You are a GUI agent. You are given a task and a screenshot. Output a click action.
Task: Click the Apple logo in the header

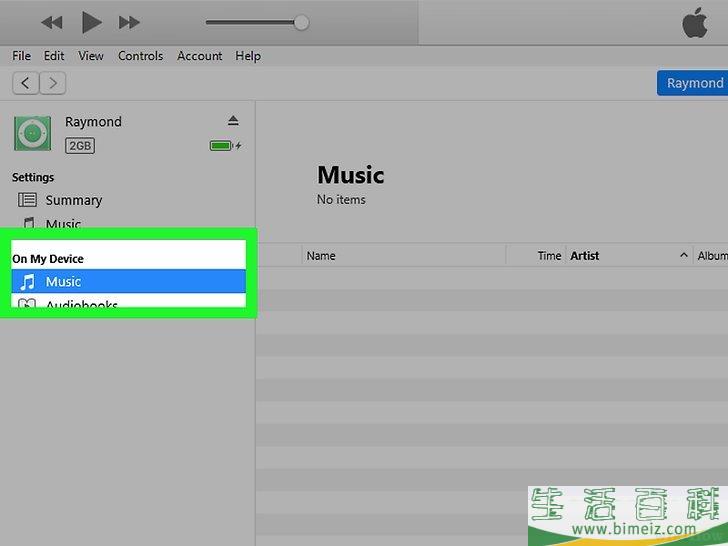tap(695, 23)
